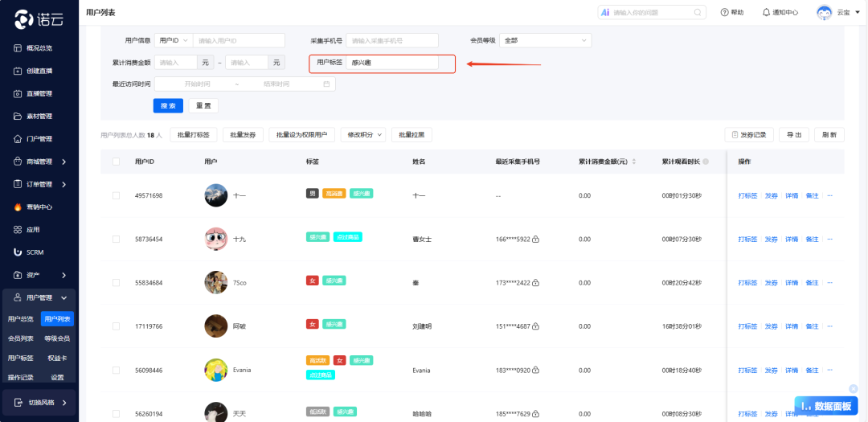
Task: Switch to 用户标签 submenu item
Action: pyautogui.click(x=20, y=358)
